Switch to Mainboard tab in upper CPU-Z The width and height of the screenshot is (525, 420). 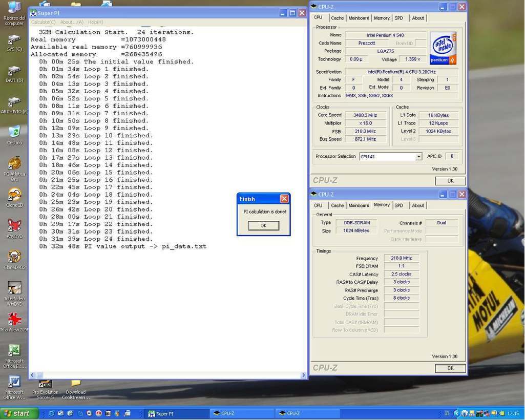[x=359, y=18]
